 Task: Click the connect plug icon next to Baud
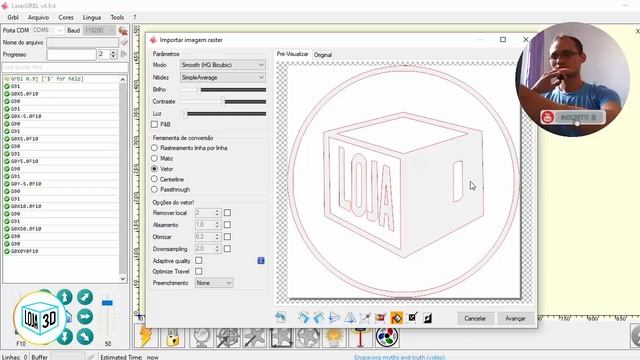point(122,30)
